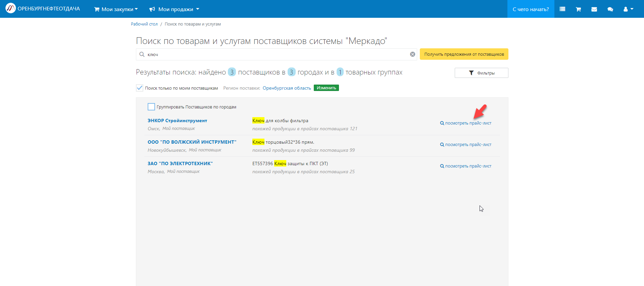
Task: Click the С чего начать? tab
Action: click(x=531, y=9)
